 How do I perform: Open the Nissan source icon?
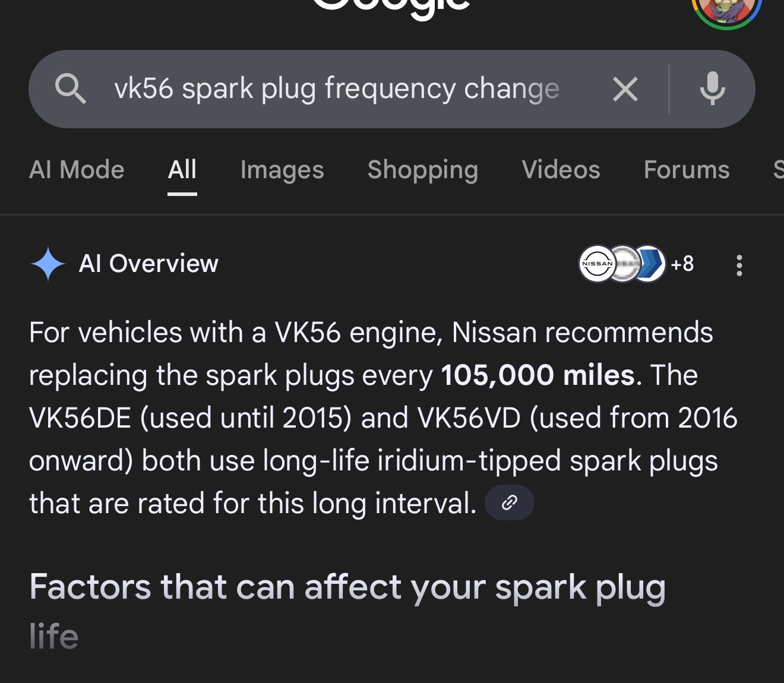(x=597, y=264)
